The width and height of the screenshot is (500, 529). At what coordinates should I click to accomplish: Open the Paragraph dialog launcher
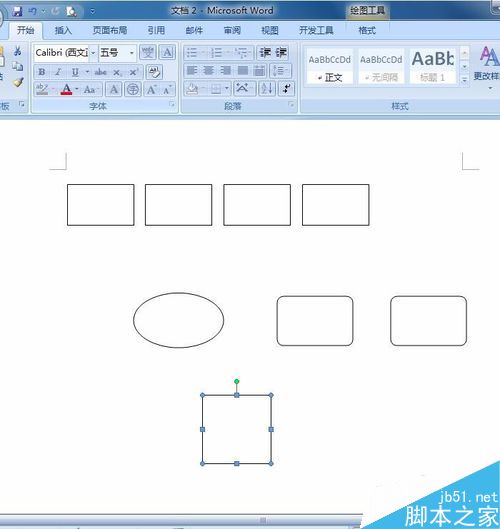coord(290,105)
